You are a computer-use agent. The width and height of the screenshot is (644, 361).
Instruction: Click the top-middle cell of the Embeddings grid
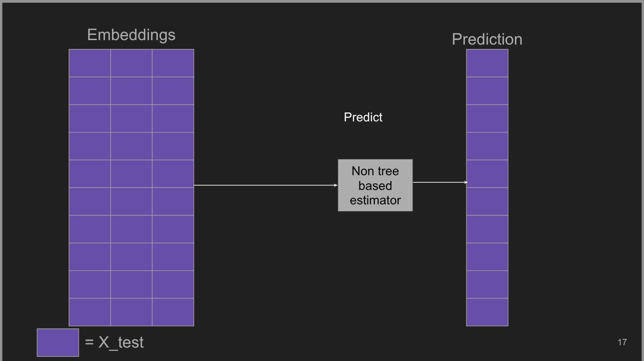[131, 63]
